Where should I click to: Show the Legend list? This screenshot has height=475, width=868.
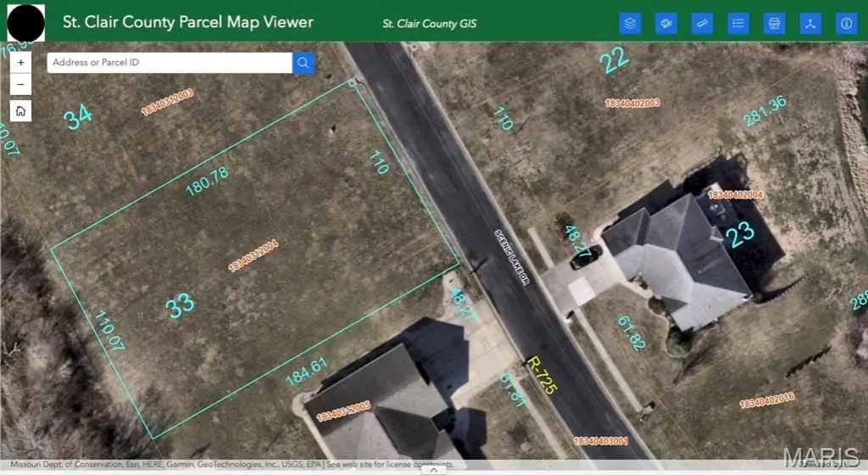[738, 23]
